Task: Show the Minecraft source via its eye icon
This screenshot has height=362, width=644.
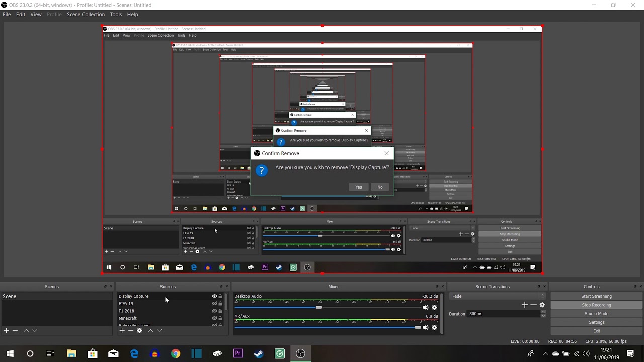Action: pyautogui.click(x=214, y=318)
